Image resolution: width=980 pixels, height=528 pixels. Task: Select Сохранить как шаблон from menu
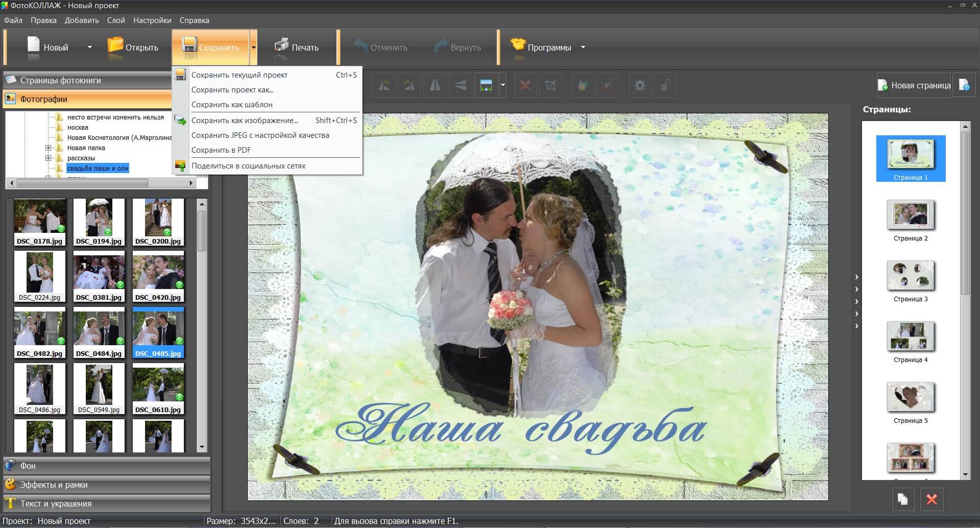[232, 105]
